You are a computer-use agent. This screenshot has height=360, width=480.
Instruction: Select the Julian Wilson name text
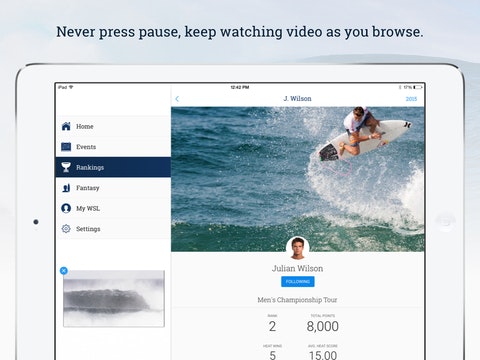tap(297, 269)
